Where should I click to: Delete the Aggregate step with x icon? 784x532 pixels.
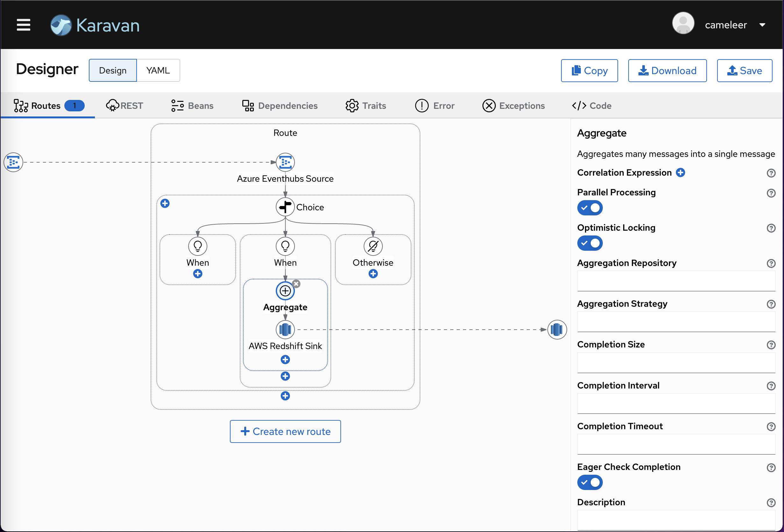tap(296, 284)
